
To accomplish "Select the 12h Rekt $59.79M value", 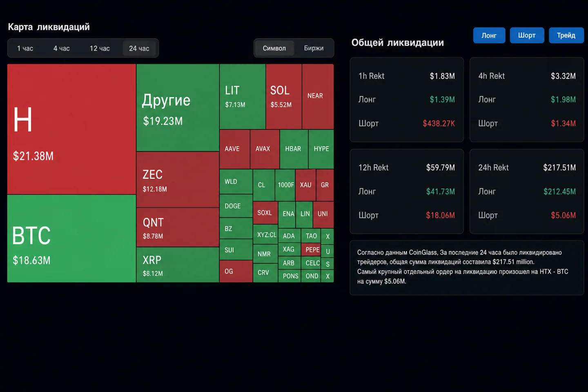I will click(x=441, y=168).
